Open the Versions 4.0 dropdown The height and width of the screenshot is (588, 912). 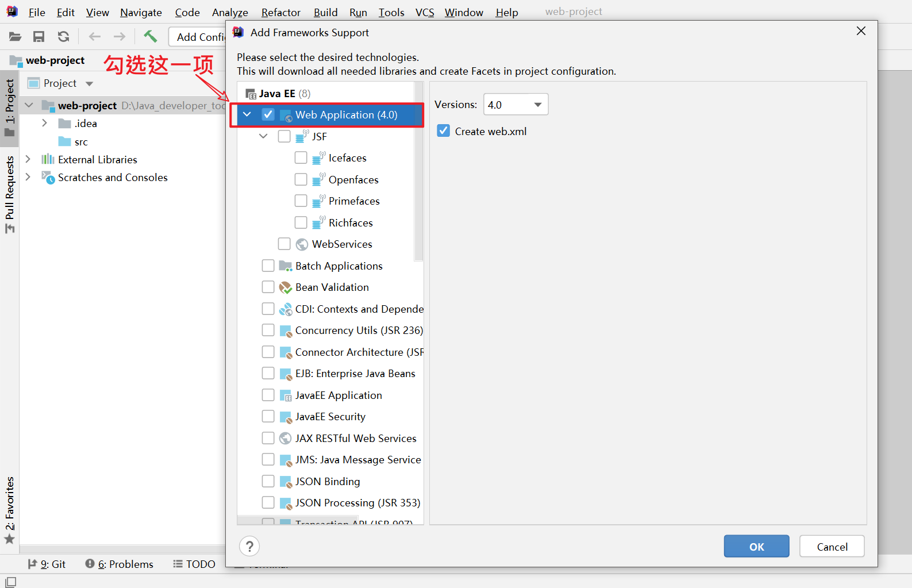pyautogui.click(x=515, y=105)
